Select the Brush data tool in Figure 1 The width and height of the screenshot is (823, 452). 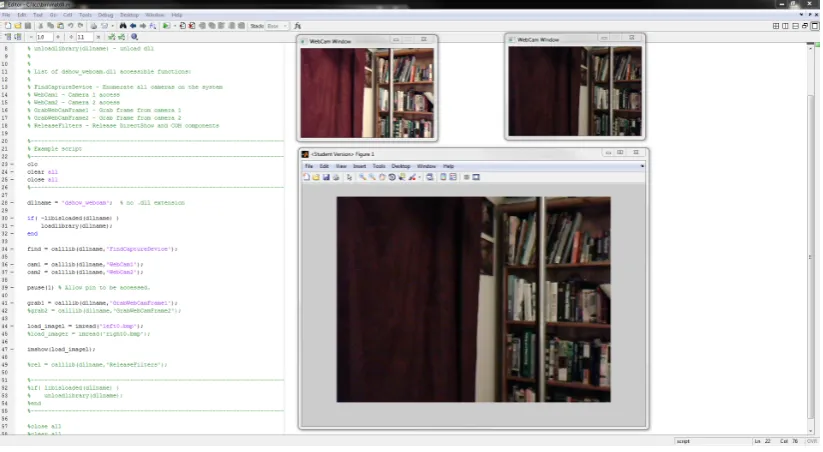[412, 177]
